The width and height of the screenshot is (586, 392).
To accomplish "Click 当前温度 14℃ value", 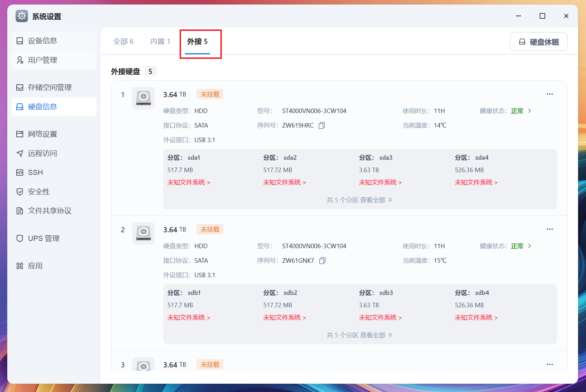I will coord(440,125).
